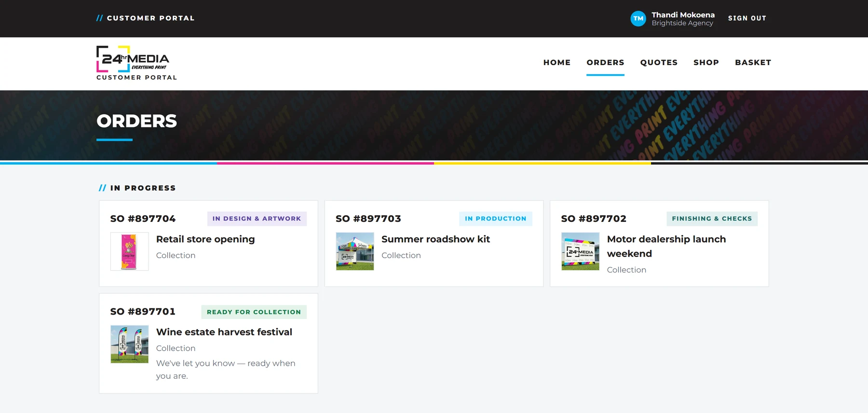
Task: Open Motor dealership launch weekend title
Action: pyautogui.click(x=666, y=246)
